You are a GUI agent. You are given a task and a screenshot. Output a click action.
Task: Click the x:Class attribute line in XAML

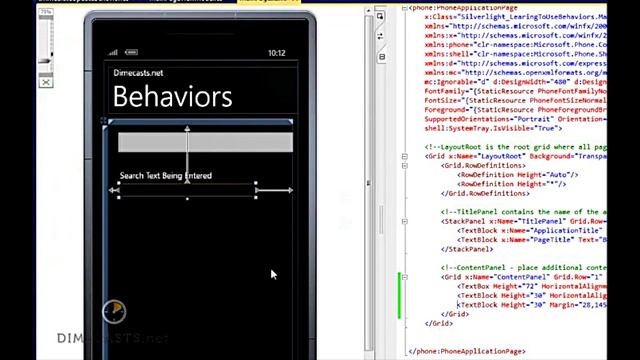click(516, 17)
